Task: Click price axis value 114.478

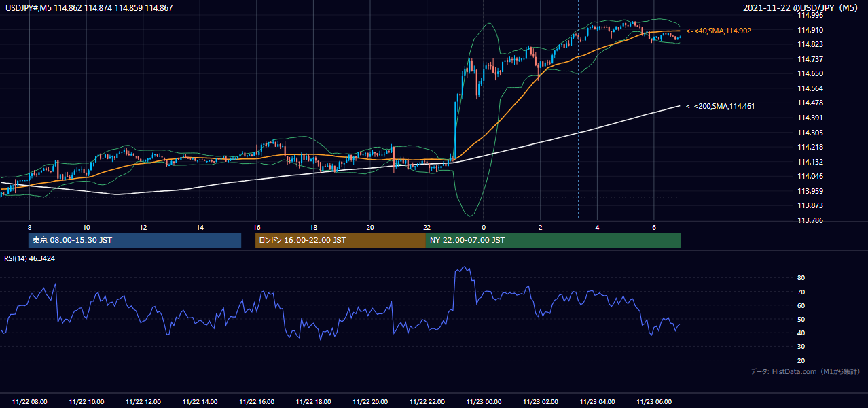Action: pyautogui.click(x=810, y=103)
